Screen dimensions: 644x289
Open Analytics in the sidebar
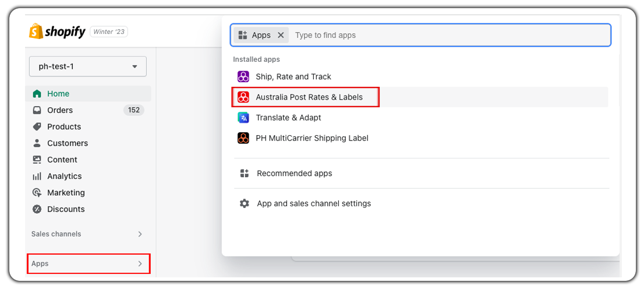(x=88, y=176)
